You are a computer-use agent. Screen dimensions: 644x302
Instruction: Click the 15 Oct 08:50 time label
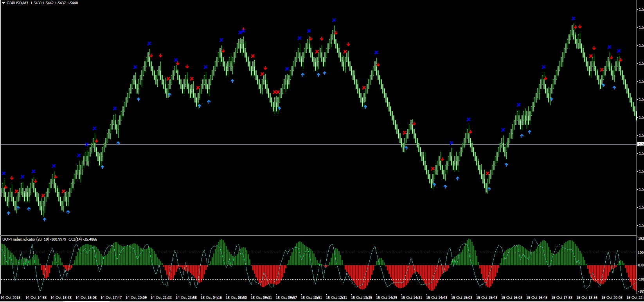pos(236,298)
